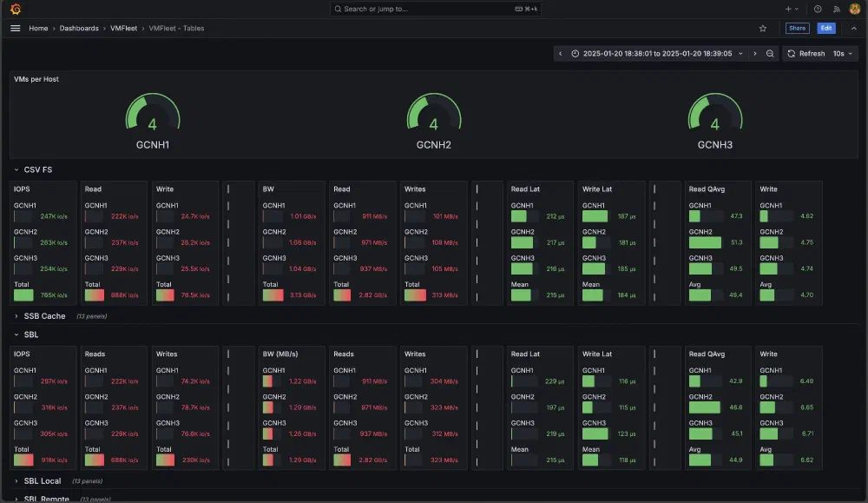Click the 4.70 average write queue value
The width and height of the screenshot is (868, 503).
(807, 295)
